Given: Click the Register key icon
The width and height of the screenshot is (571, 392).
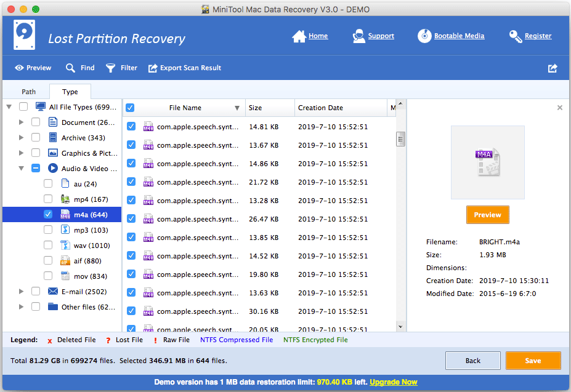Looking at the screenshot, I should [516, 36].
